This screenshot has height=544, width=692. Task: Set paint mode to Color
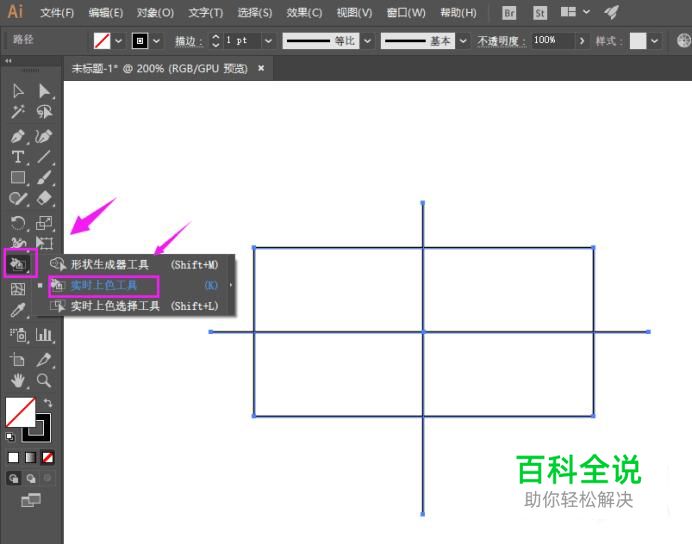(x=13, y=458)
